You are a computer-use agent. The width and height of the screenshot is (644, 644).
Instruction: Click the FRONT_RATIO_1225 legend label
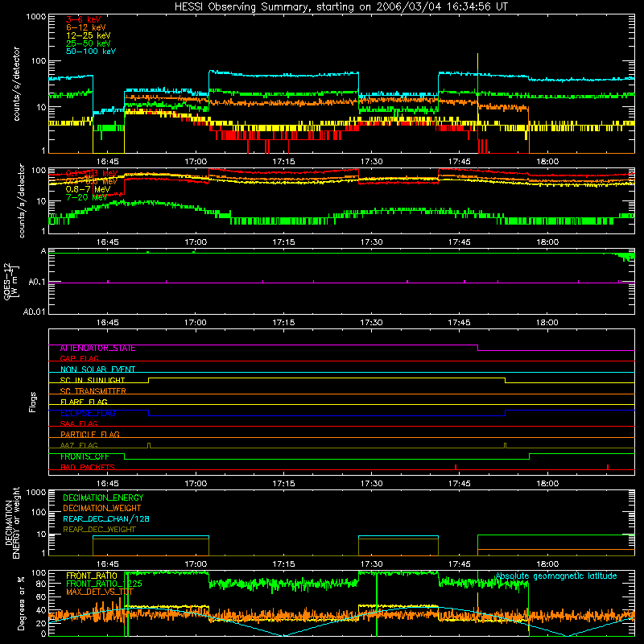pyautogui.click(x=104, y=584)
